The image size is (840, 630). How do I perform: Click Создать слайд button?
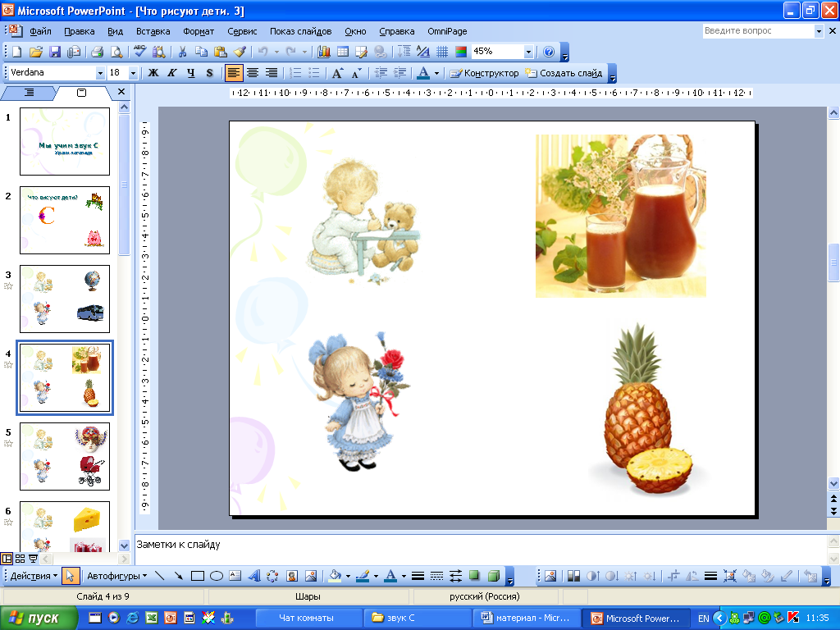[564, 73]
